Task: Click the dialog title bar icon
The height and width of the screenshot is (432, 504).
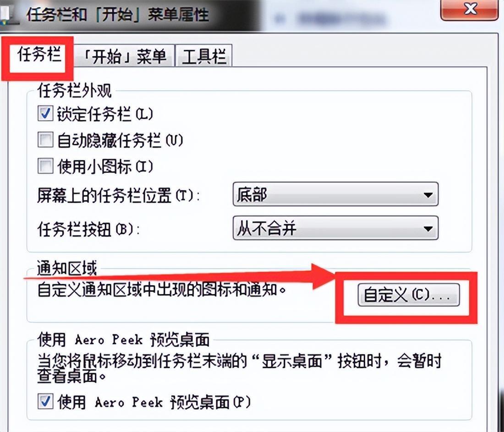Action: coord(7,15)
